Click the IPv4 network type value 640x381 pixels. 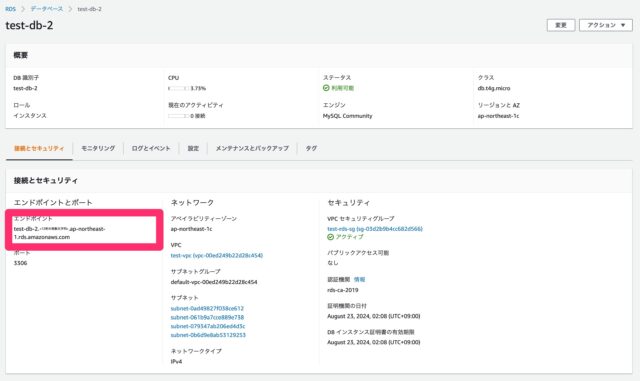(x=176, y=362)
